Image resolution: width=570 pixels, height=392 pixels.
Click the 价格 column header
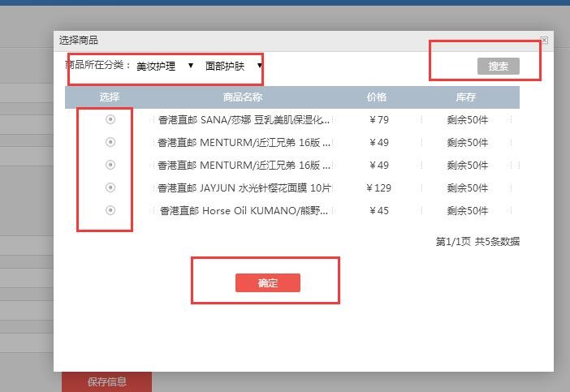pyautogui.click(x=377, y=97)
